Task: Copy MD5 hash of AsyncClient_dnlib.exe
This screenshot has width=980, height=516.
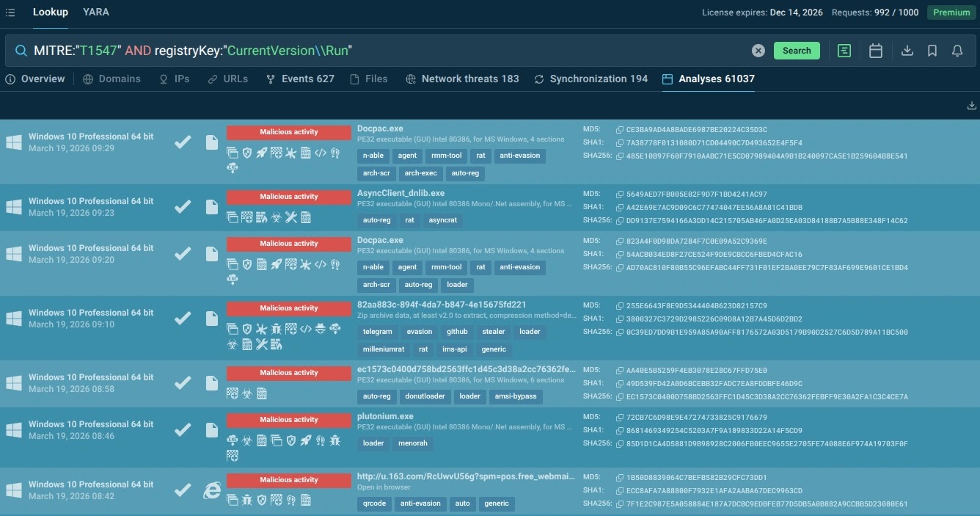Action: pyautogui.click(x=620, y=195)
